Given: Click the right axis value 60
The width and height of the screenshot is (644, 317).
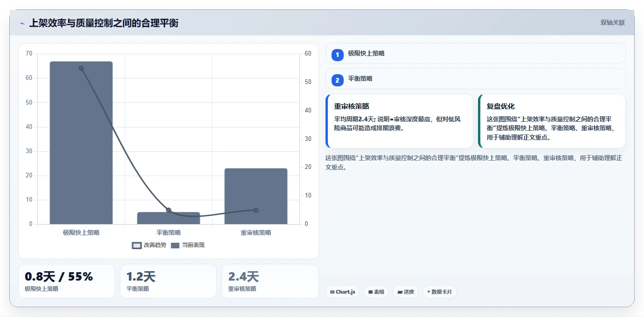Looking at the screenshot, I should 308,54.
